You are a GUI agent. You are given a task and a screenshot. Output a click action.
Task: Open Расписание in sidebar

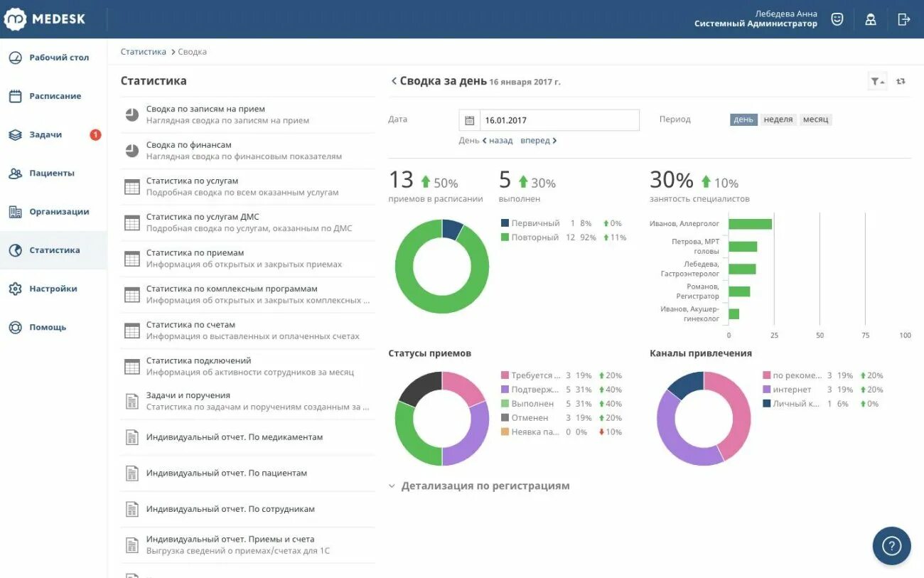point(53,96)
